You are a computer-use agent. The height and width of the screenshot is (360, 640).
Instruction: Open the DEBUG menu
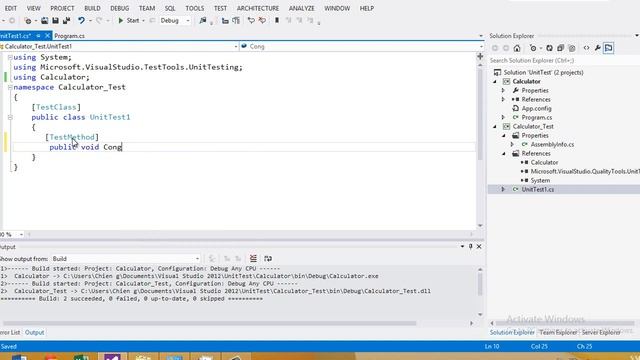point(120,8)
